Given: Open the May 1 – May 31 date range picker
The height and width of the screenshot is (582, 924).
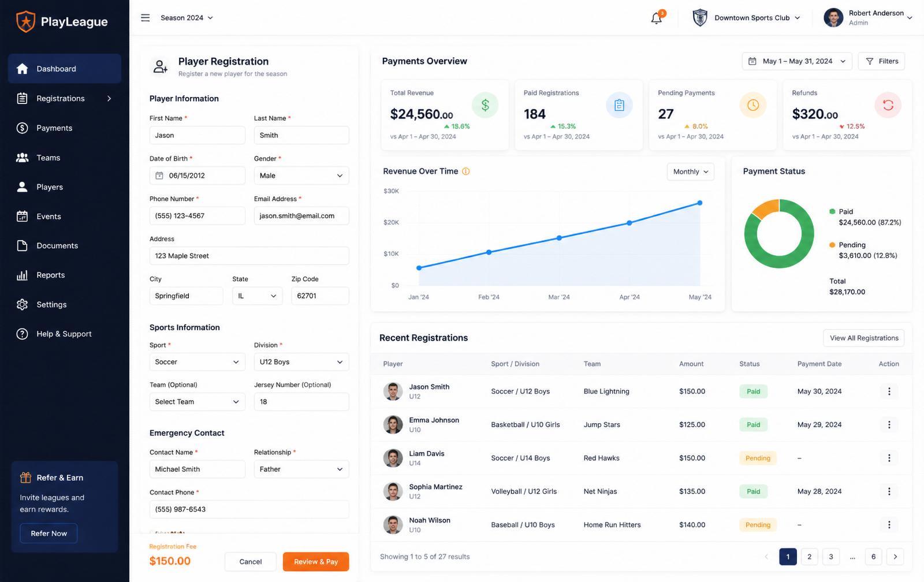Looking at the screenshot, I should point(797,61).
